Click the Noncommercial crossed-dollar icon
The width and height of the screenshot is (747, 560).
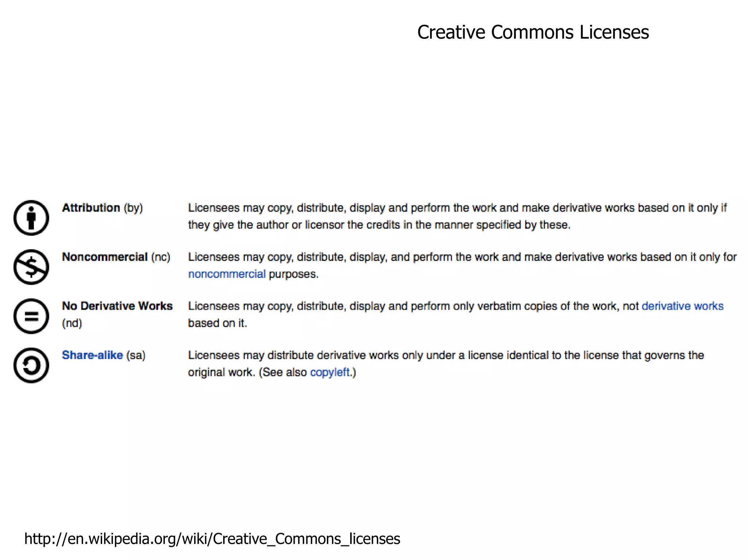click(31, 267)
